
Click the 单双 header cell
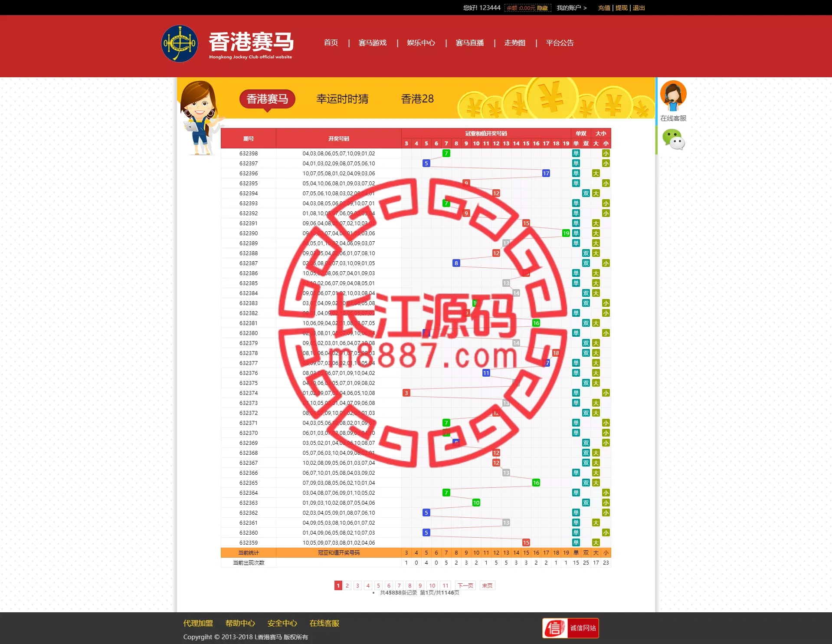(x=581, y=133)
